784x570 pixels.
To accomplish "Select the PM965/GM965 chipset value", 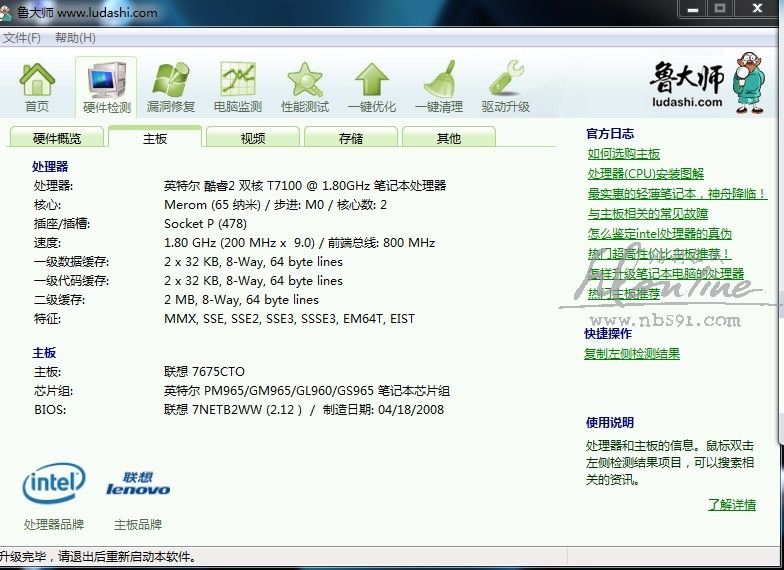I will coord(306,390).
